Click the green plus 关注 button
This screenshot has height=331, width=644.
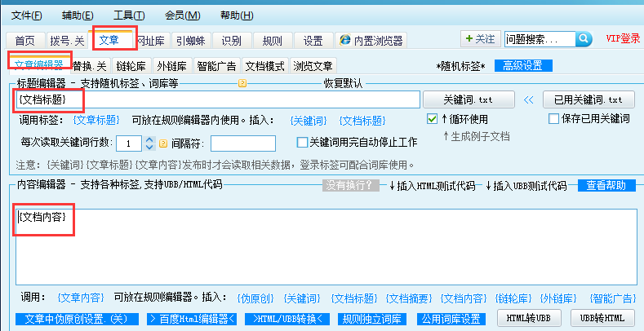tap(479, 38)
